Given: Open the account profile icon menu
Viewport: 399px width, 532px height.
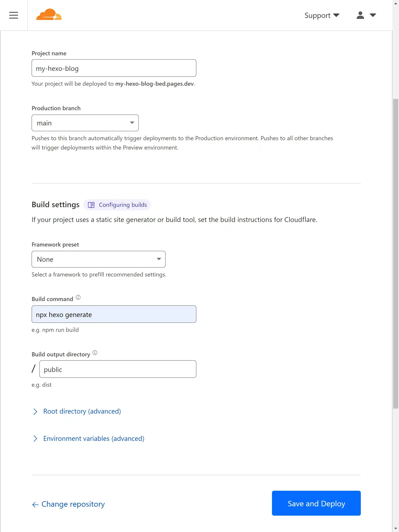Looking at the screenshot, I should tap(360, 15).
